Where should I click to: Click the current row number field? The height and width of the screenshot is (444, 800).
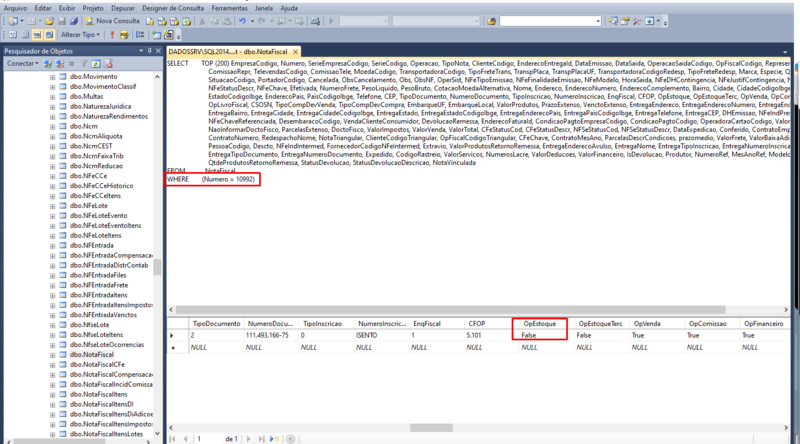208,439
